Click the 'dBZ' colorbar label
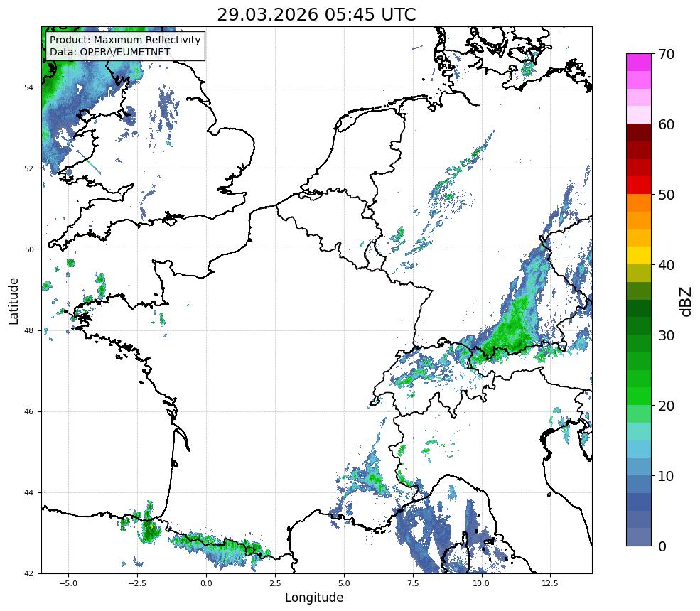700x611 pixels. point(686,302)
